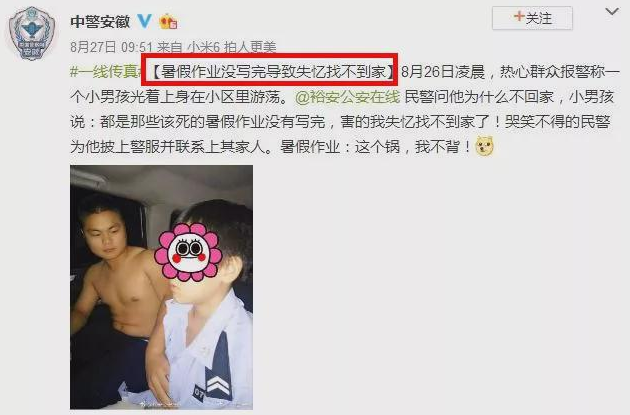Follow the account with +关注 button

click(x=532, y=18)
